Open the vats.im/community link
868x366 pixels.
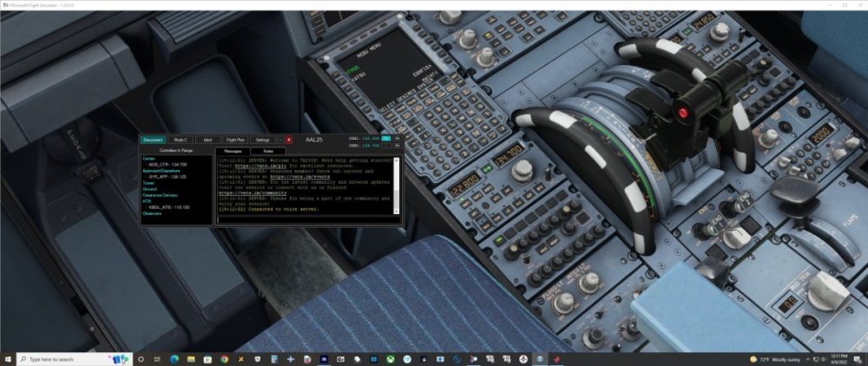(253, 193)
